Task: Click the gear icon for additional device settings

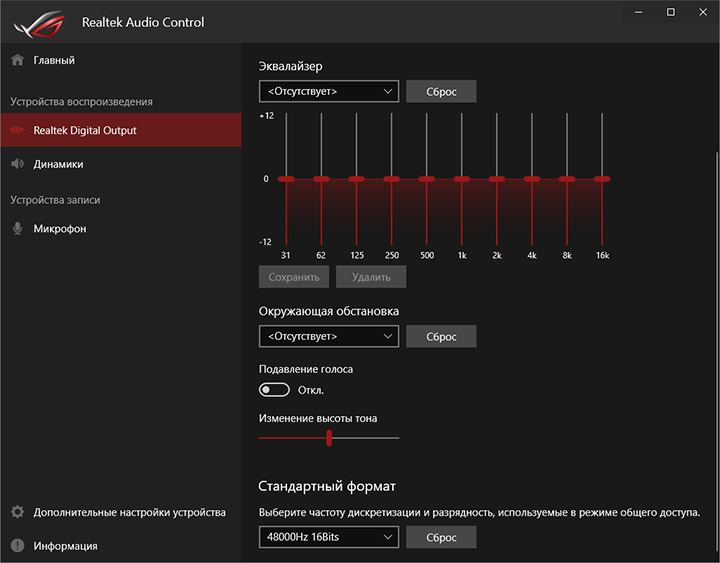Action: [17, 512]
